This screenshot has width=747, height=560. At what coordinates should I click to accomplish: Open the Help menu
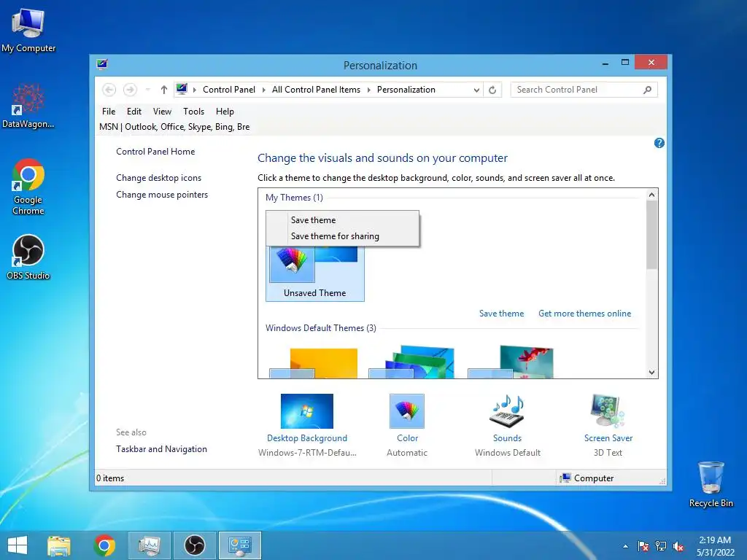[x=225, y=112]
